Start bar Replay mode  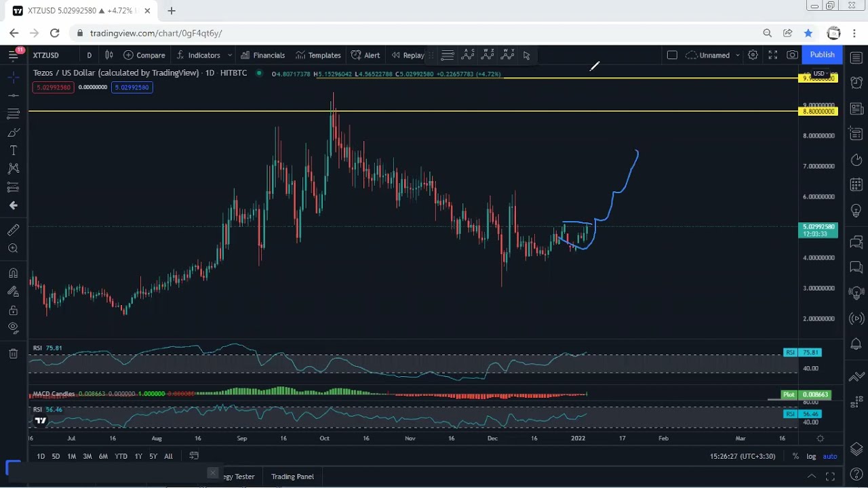pyautogui.click(x=408, y=55)
